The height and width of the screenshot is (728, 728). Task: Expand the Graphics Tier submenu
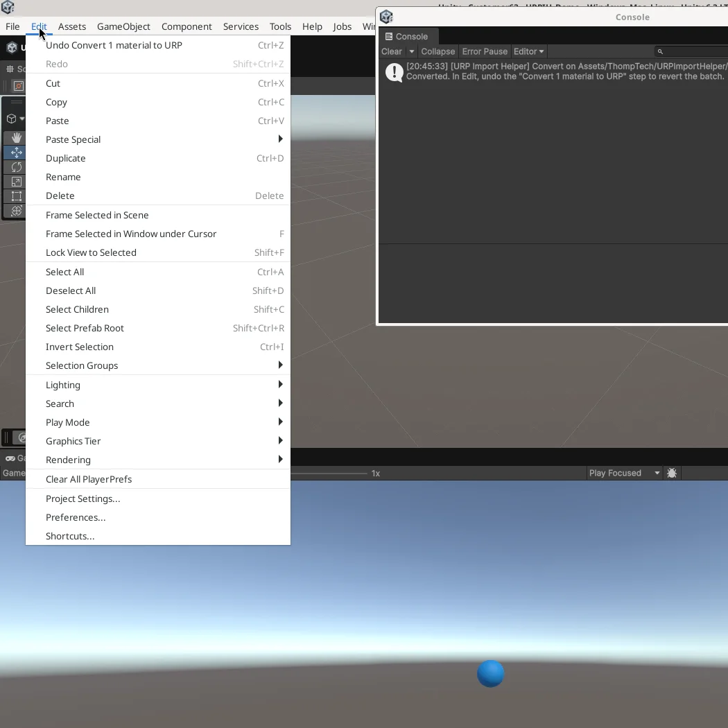tap(158, 441)
